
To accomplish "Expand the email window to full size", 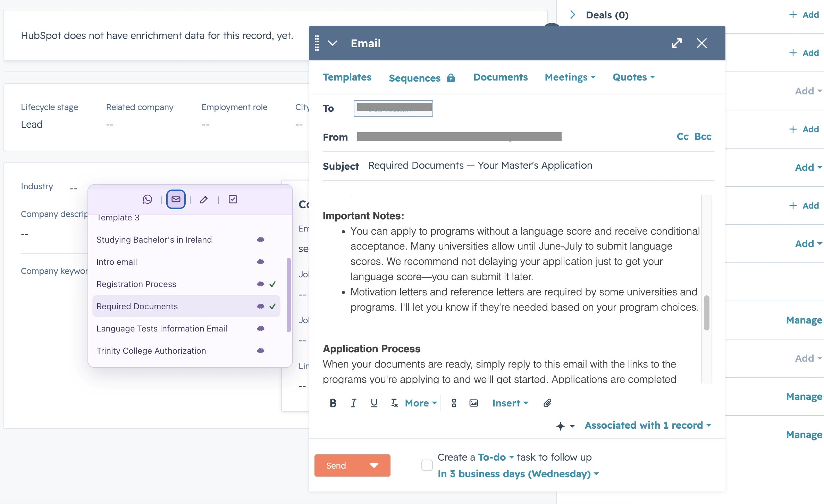I will click(677, 43).
